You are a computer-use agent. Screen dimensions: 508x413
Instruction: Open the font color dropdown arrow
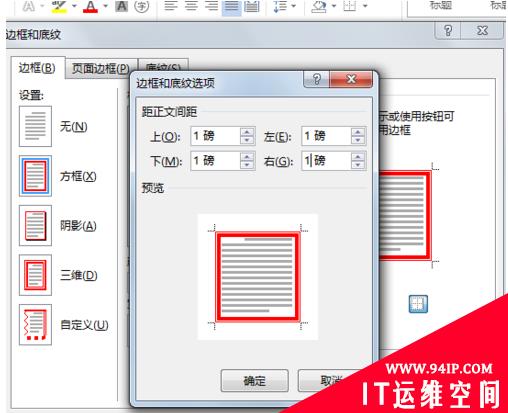[x=105, y=6]
